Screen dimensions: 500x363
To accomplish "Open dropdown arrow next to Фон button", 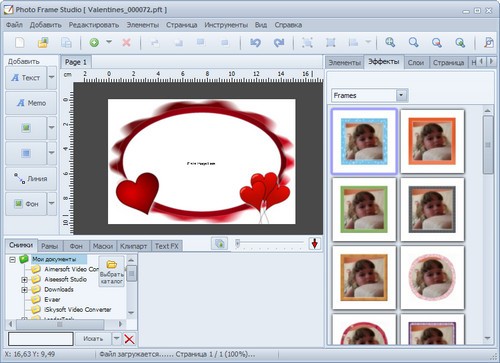I will click(52, 203).
